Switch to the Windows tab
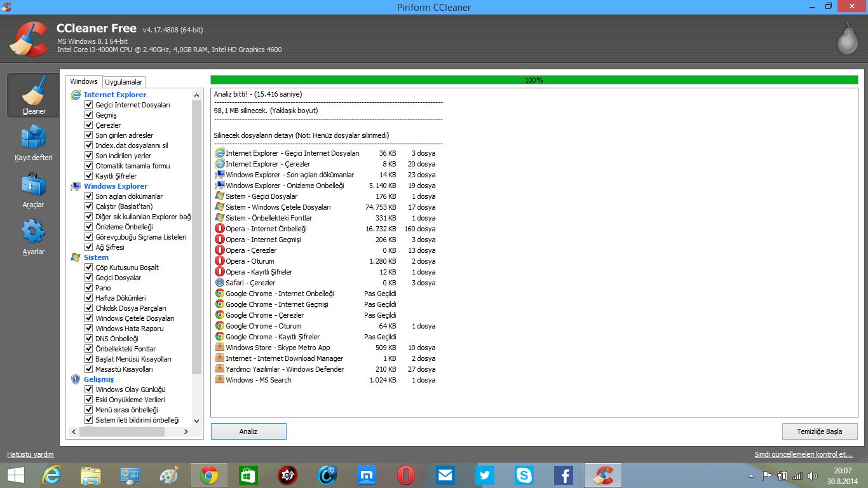Screen dimensions: 868x488 click(x=84, y=81)
